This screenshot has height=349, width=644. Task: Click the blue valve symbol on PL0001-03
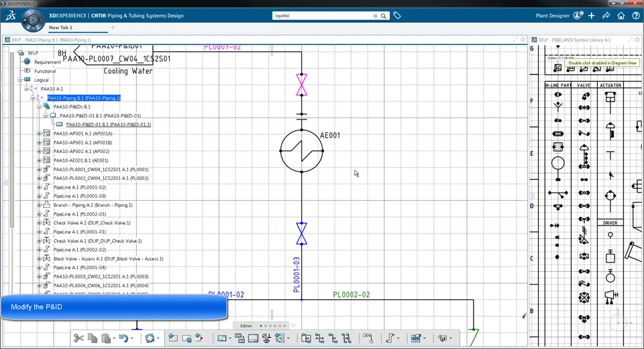[x=301, y=234]
